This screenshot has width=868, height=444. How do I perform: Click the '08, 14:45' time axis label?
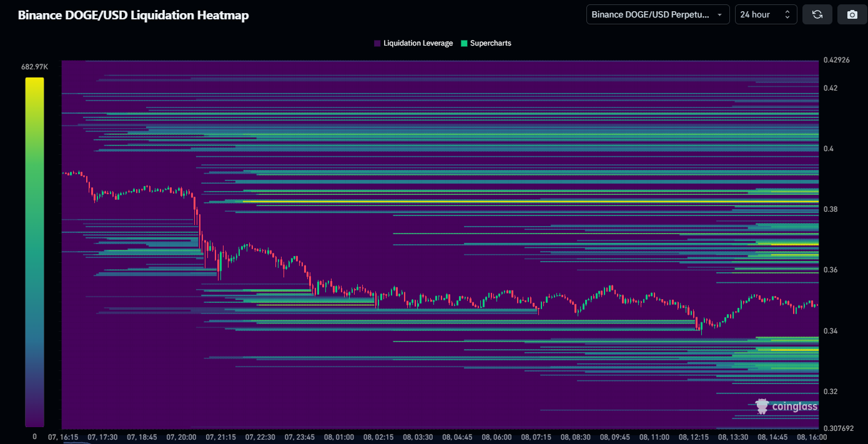(x=772, y=437)
